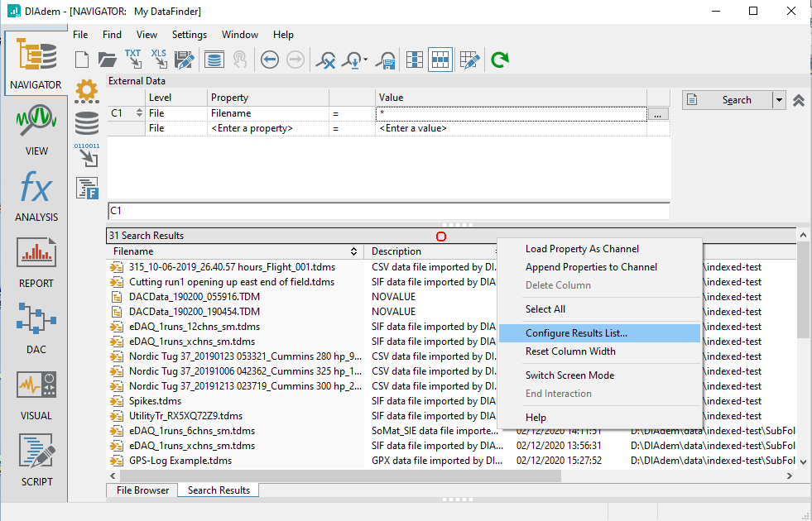Click the import TXT file toolbar icon
812x521 pixels.
tap(132, 59)
